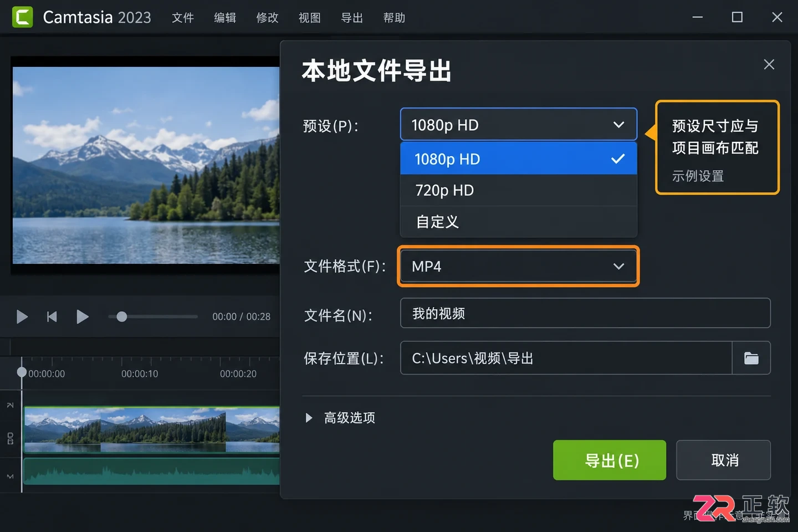Select the mountain lake video clip on timeline
The height and width of the screenshot is (532, 798).
click(152, 430)
